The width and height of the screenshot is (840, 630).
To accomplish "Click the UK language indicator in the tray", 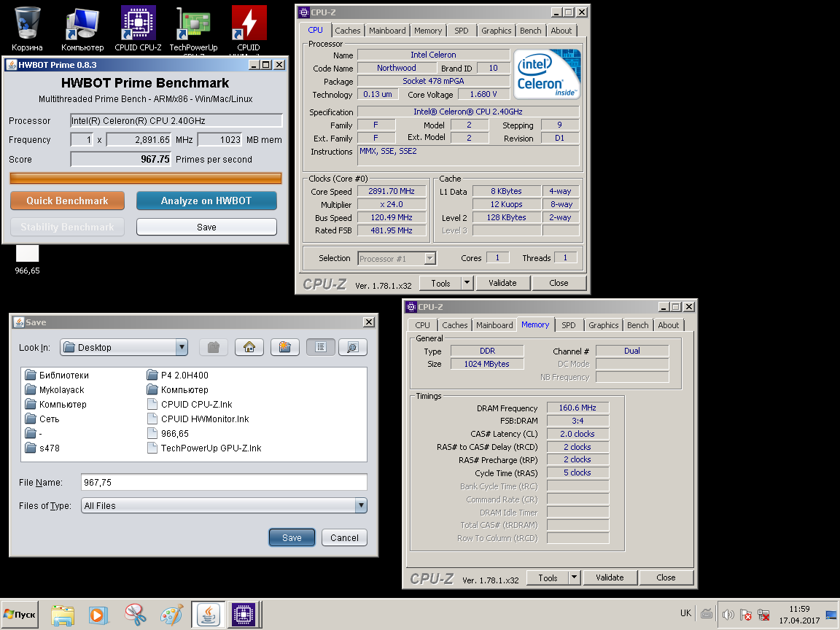I will click(x=685, y=613).
